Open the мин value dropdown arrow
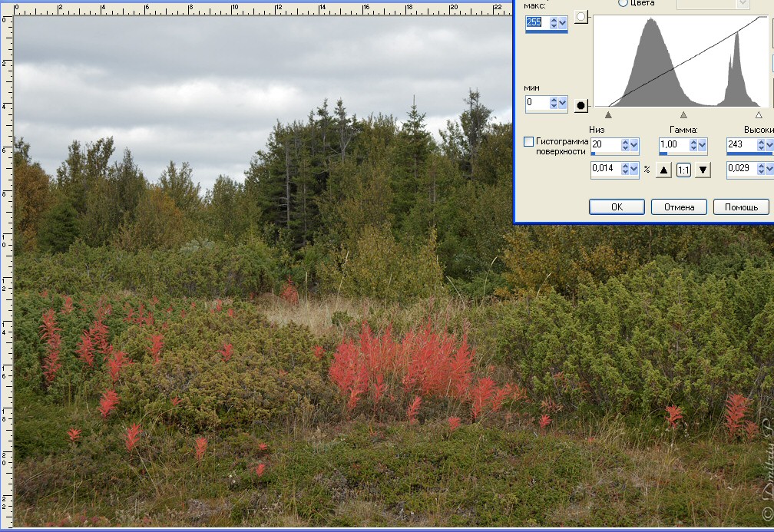The image size is (774, 532). point(562,103)
